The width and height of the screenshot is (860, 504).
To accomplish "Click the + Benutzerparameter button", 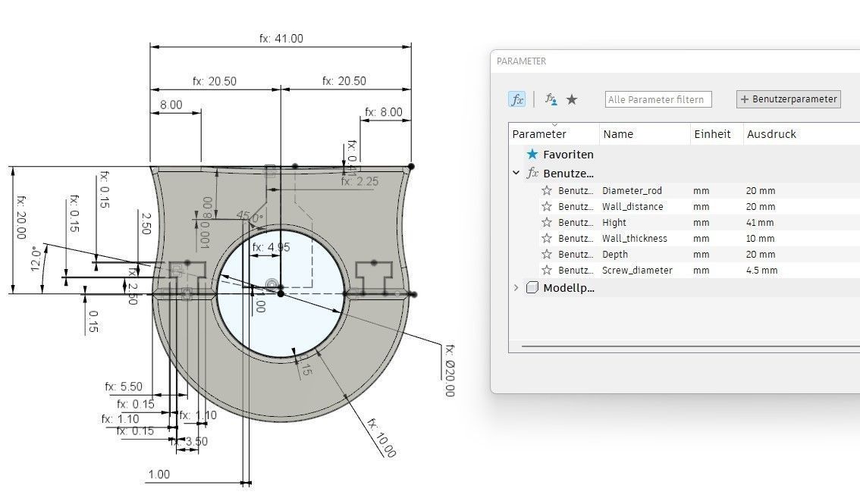I will click(788, 99).
